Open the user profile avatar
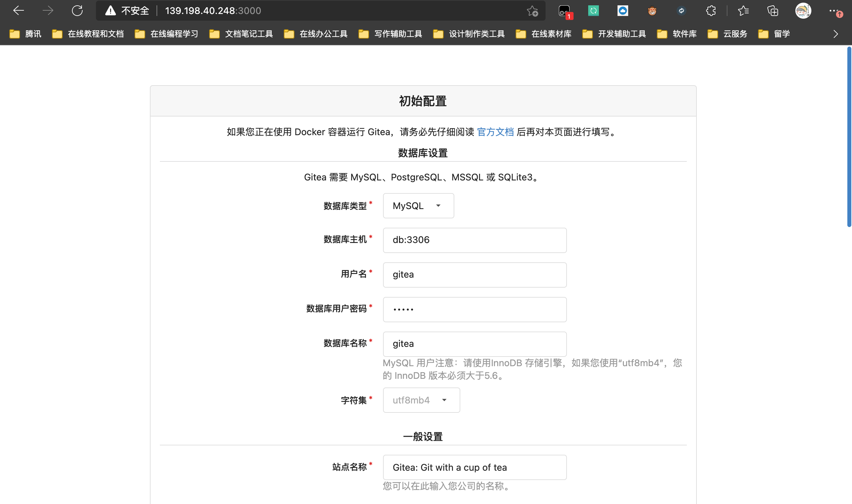Screen dimensions: 852x504 point(803,11)
